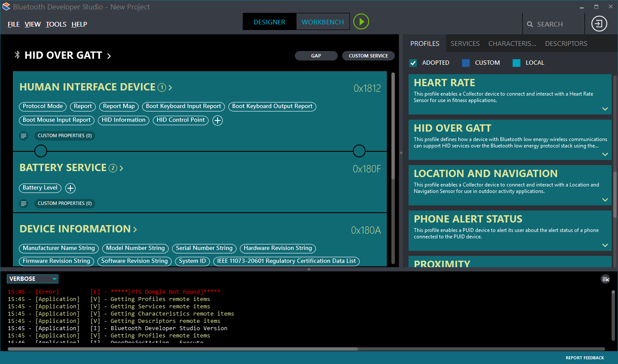618x364 pixels.
Task: Select the PROFILES tab
Action: pos(425,44)
